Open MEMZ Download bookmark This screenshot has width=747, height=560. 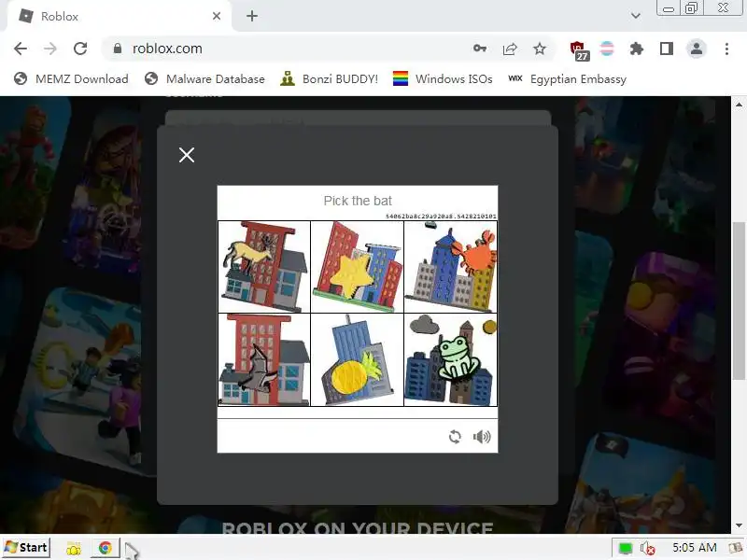pos(72,78)
